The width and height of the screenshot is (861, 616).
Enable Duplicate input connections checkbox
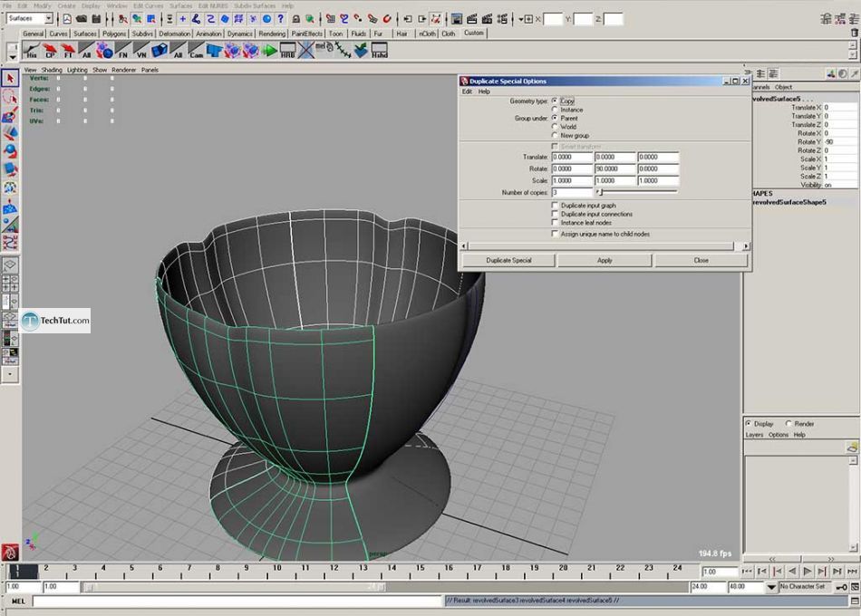[x=555, y=214]
